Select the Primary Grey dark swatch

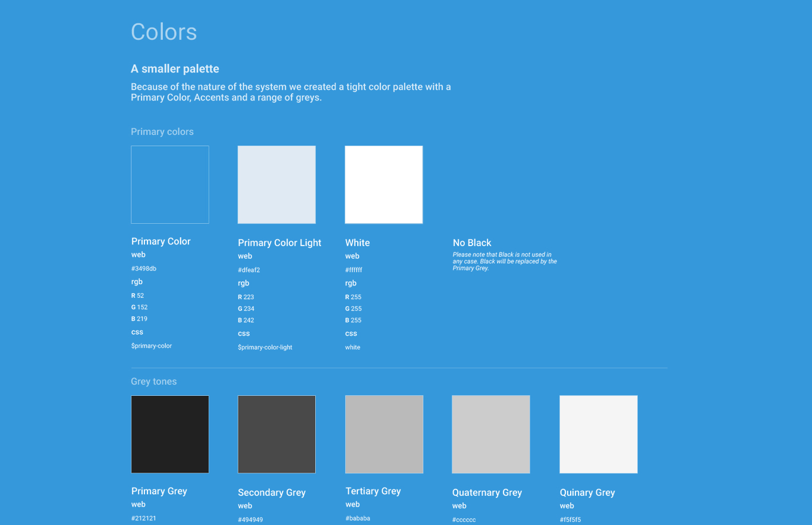(170, 435)
